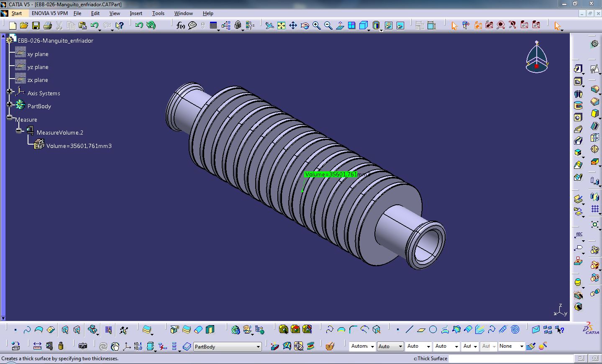This screenshot has width=602, height=364.
Task: Click the Zoom Out magnifier
Action: coord(328,25)
